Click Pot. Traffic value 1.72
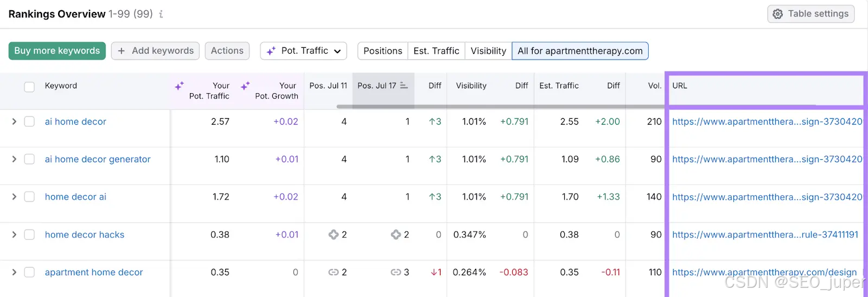 [221, 197]
